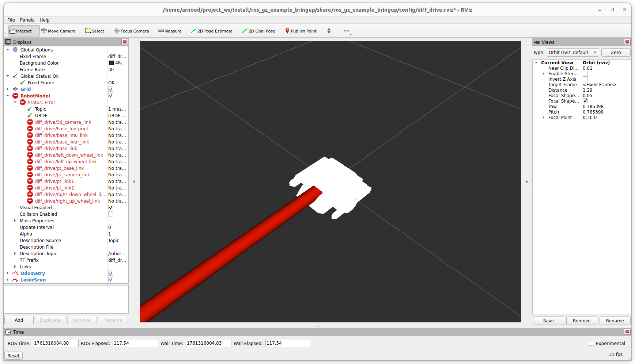
Task: Choose the Focus Camera tool
Action: [x=131, y=31]
